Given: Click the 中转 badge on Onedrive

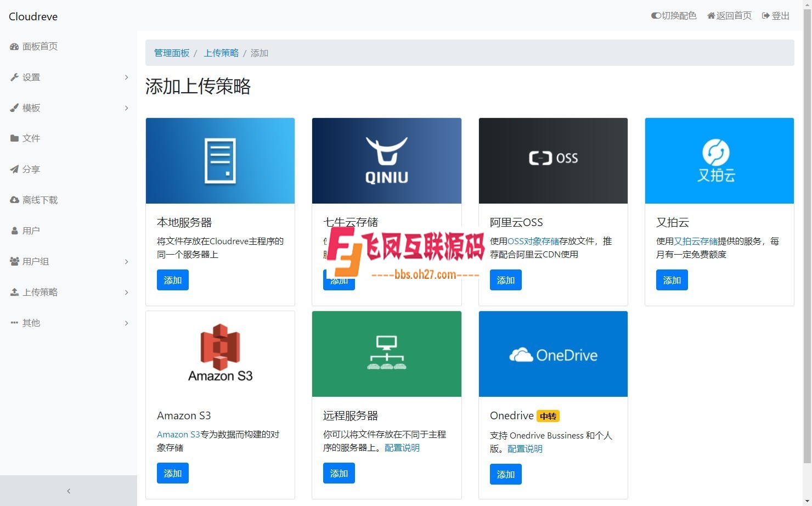Looking at the screenshot, I should click(548, 417).
